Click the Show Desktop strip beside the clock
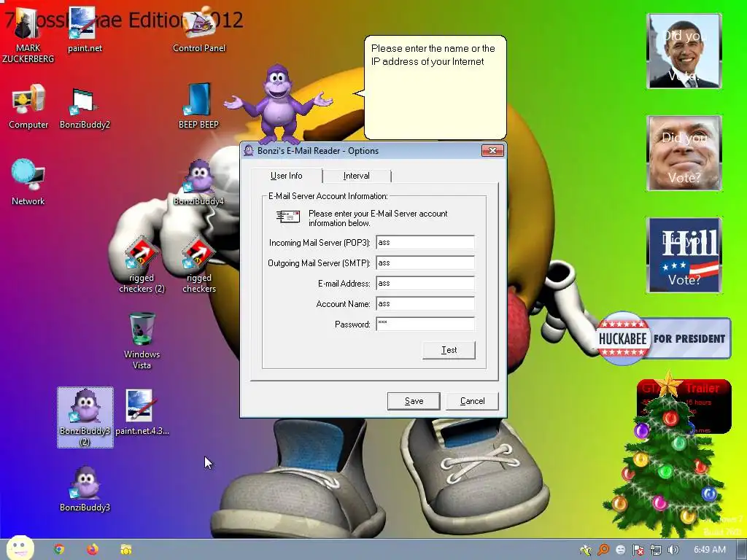 pyautogui.click(x=741, y=550)
